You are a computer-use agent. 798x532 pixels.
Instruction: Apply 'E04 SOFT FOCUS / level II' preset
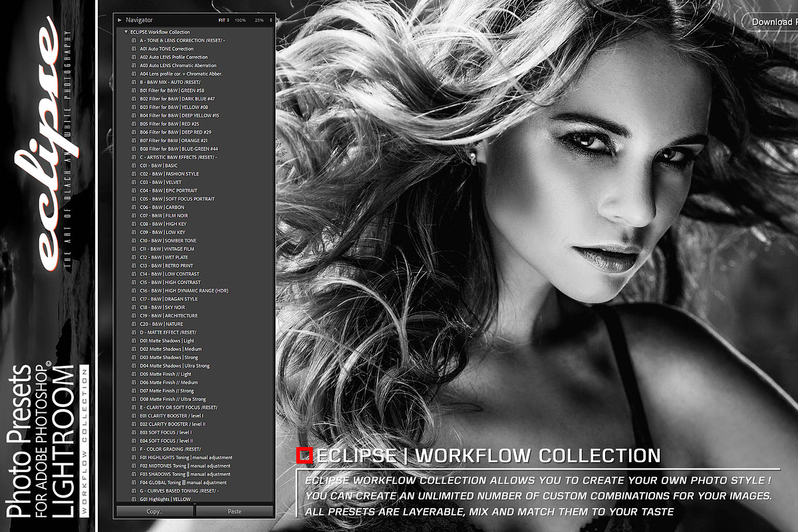166,440
